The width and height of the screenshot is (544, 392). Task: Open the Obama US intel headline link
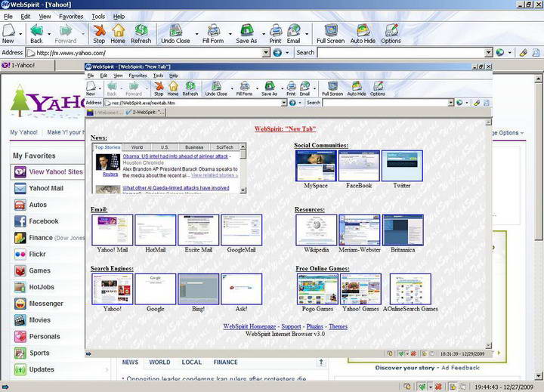click(x=175, y=156)
